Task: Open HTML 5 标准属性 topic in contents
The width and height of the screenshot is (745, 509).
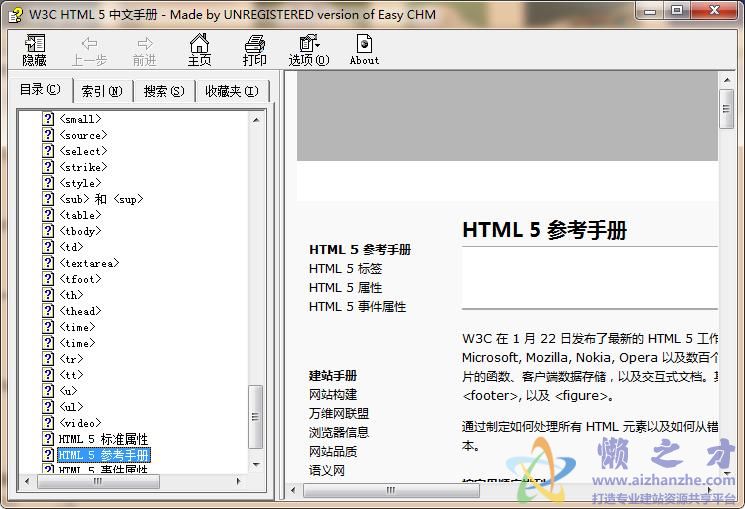Action: click(x=103, y=439)
